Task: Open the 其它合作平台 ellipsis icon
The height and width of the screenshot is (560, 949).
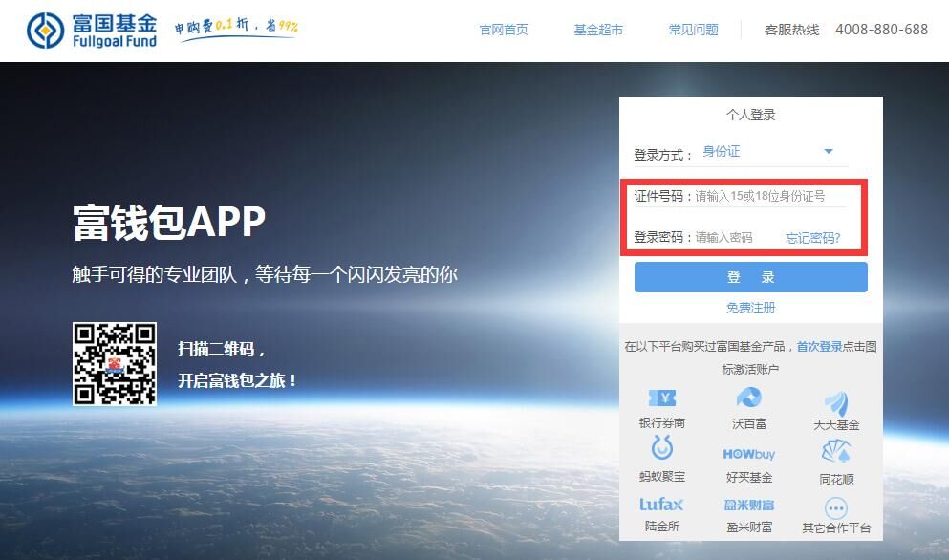Action: click(836, 508)
